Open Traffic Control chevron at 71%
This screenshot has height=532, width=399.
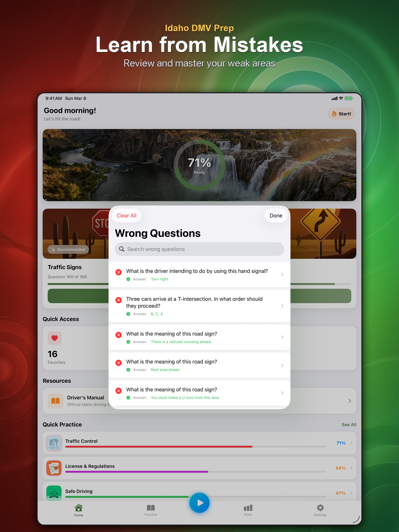[x=351, y=443]
